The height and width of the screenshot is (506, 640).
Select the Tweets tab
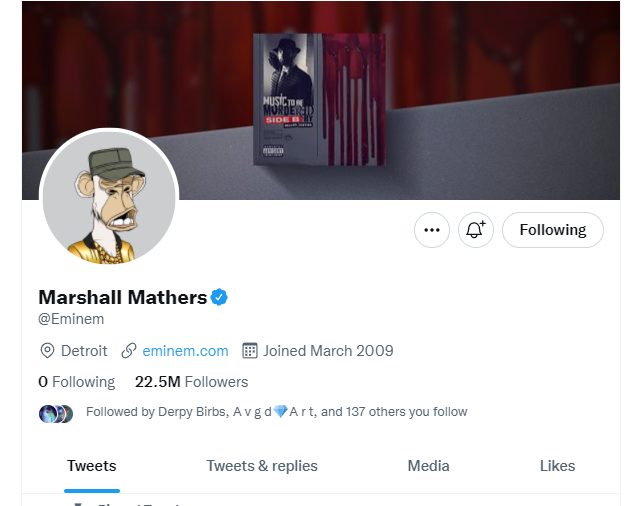pos(92,466)
